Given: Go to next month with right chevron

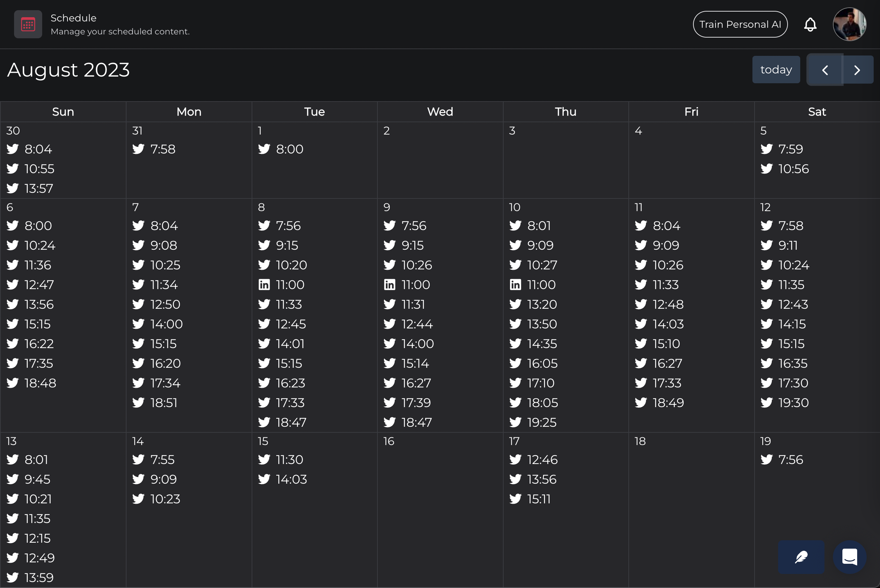Looking at the screenshot, I should (x=857, y=70).
